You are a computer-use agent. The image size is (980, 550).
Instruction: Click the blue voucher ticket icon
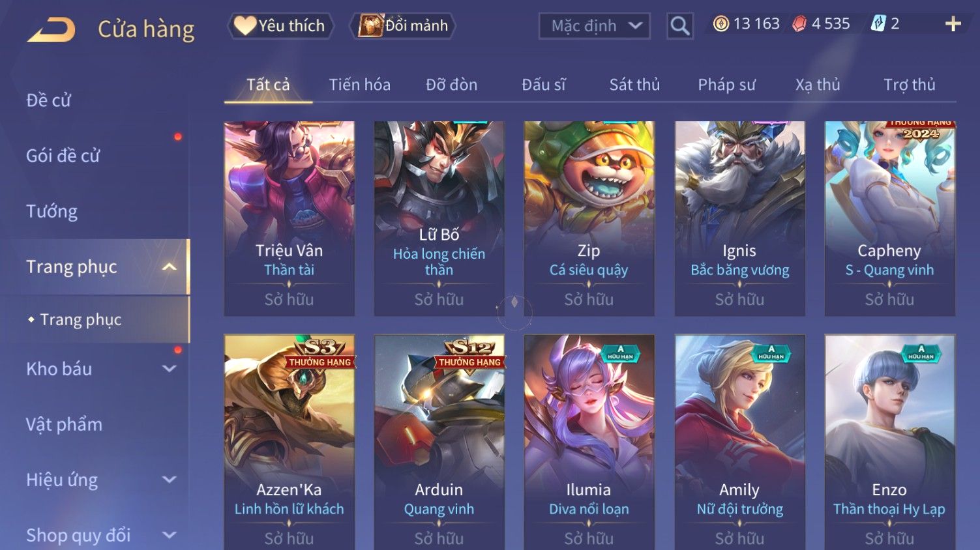click(x=878, y=24)
